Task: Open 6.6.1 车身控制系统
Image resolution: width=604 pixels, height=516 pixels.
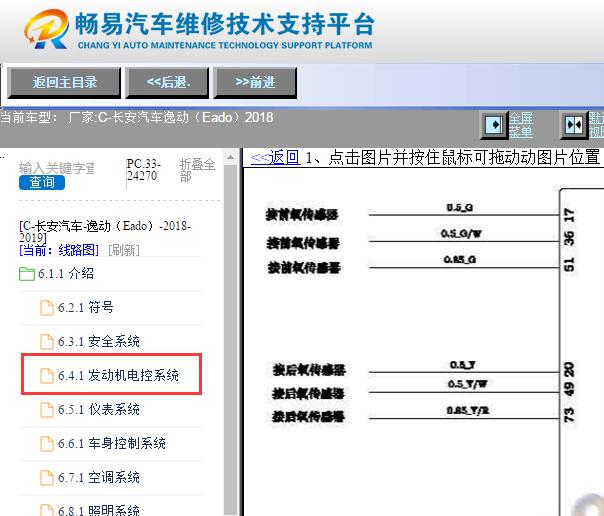Action: [112, 444]
